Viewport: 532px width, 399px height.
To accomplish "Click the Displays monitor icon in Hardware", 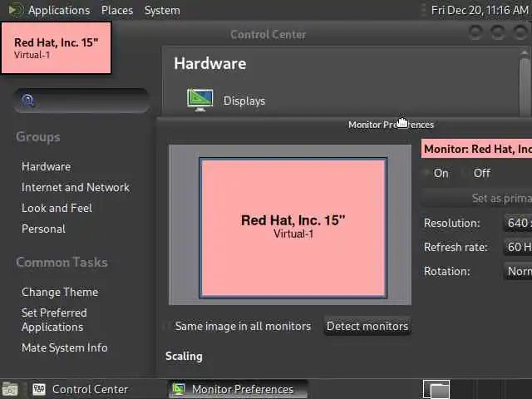I will point(200,100).
